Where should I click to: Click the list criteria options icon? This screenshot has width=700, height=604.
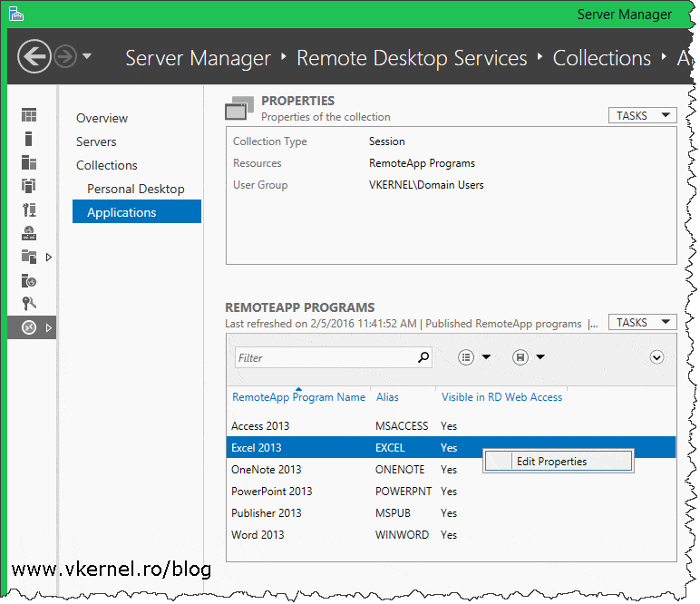pyautogui.click(x=466, y=357)
